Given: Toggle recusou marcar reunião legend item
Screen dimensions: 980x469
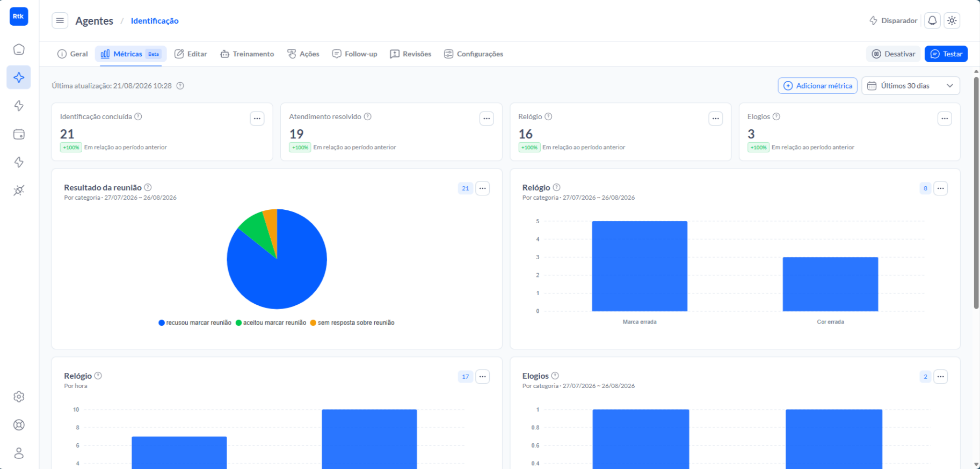Looking at the screenshot, I should (x=195, y=323).
